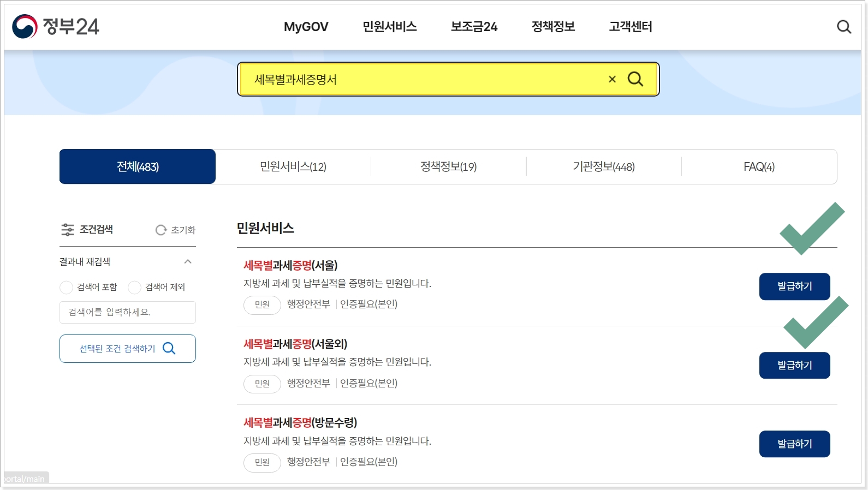Switch to the FAQ(4) tab
This screenshot has width=868, height=490.
coord(759,166)
